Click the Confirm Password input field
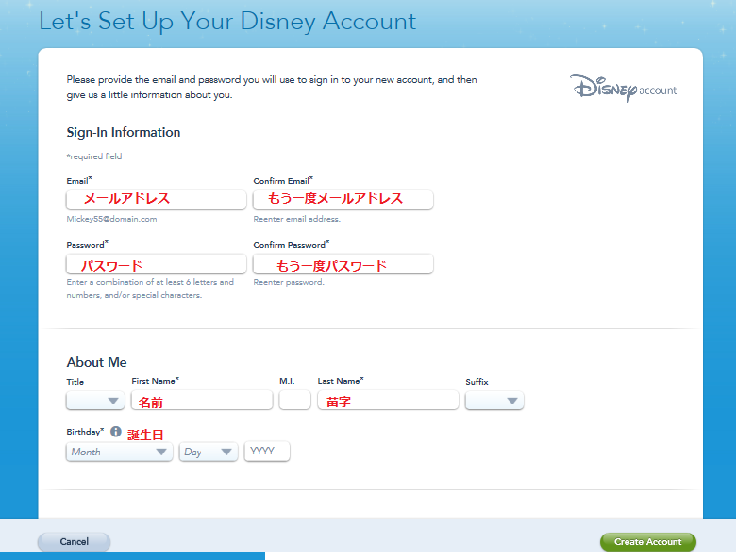The image size is (736, 560). click(x=343, y=264)
